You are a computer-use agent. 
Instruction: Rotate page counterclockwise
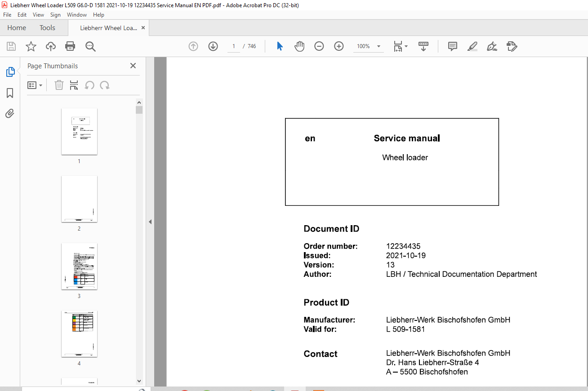click(x=90, y=85)
